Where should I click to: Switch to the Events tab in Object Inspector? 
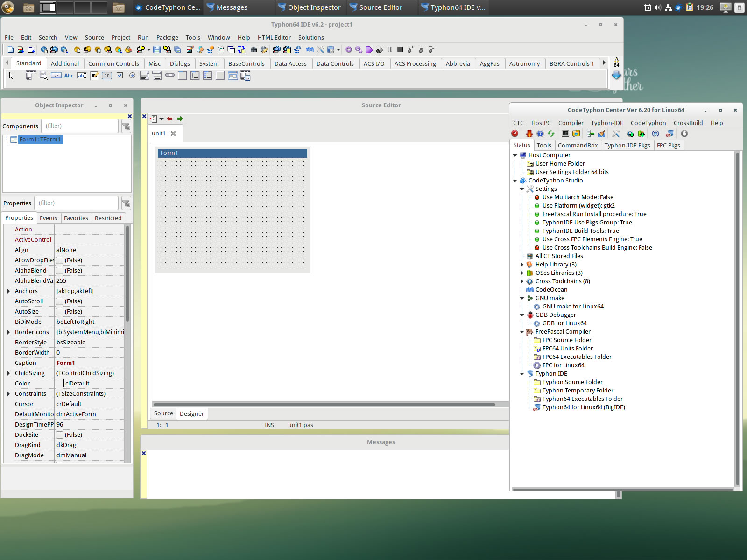point(49,218)
